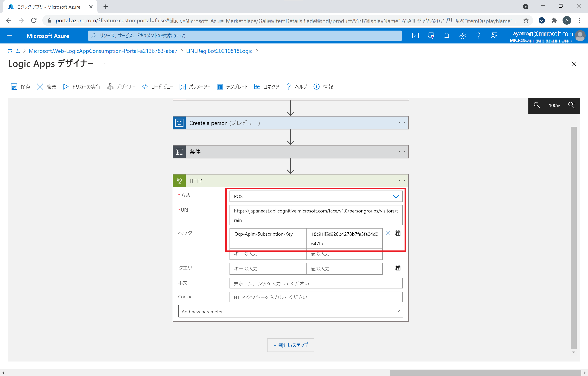Navigate to LINERegiBot20210818Logic breadcrumb
The height and width of the screenshot is (376, 588).
pos(219,51)
